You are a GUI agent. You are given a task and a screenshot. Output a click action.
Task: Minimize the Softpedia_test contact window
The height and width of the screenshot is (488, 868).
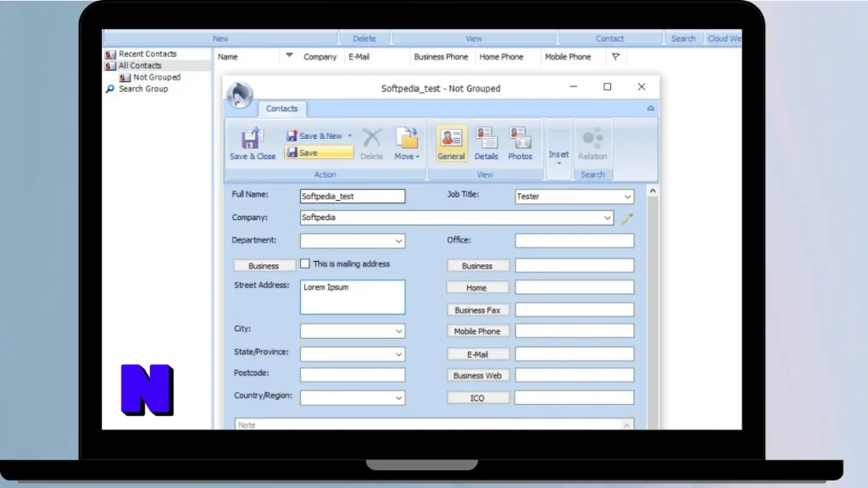574,87
